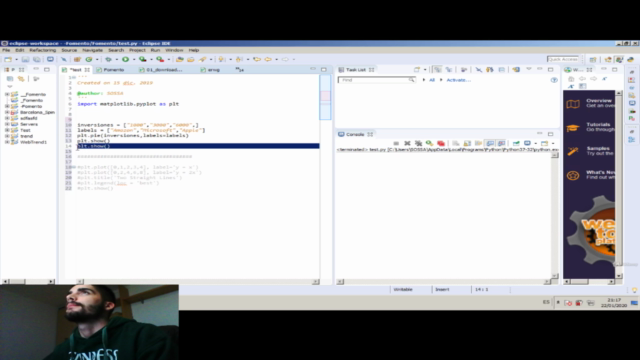Click the Samples wand icon in Welcome
The image size is (640, 360).
(x=573, y=151)
